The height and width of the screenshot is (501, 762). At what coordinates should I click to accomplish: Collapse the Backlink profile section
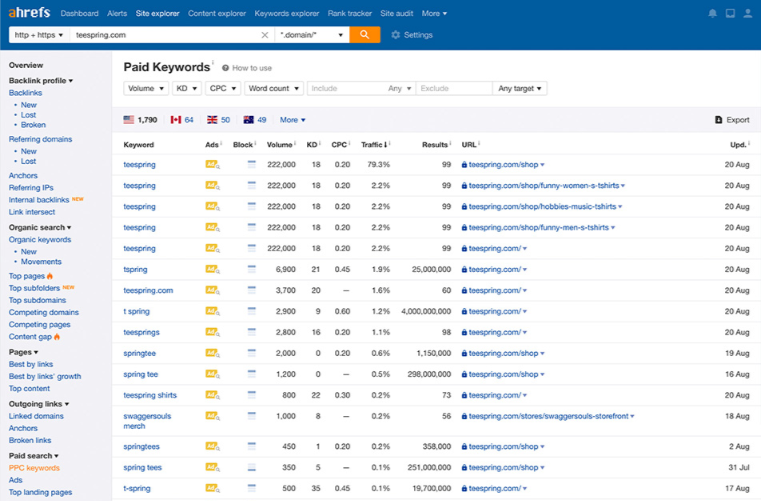(41, 81)
